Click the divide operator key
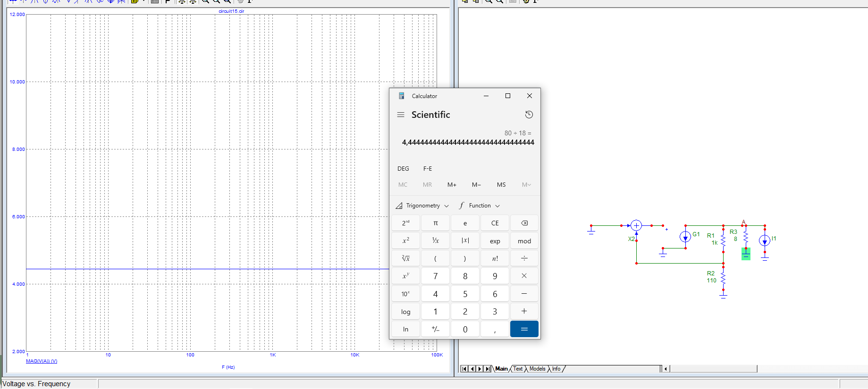 524,258
